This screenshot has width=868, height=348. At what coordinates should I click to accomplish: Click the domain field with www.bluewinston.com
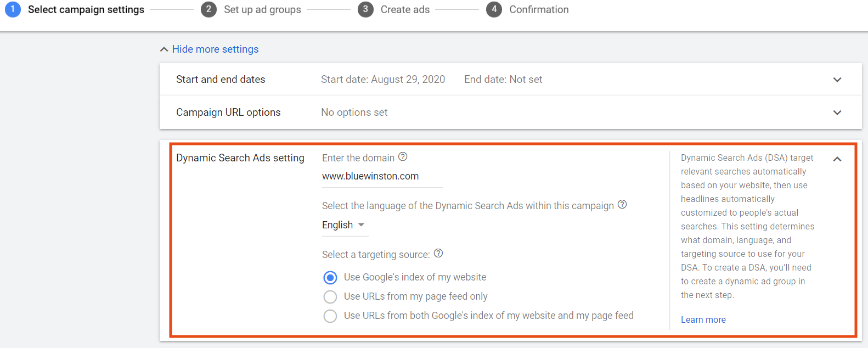pyautogui.click(x=382, y=176)
